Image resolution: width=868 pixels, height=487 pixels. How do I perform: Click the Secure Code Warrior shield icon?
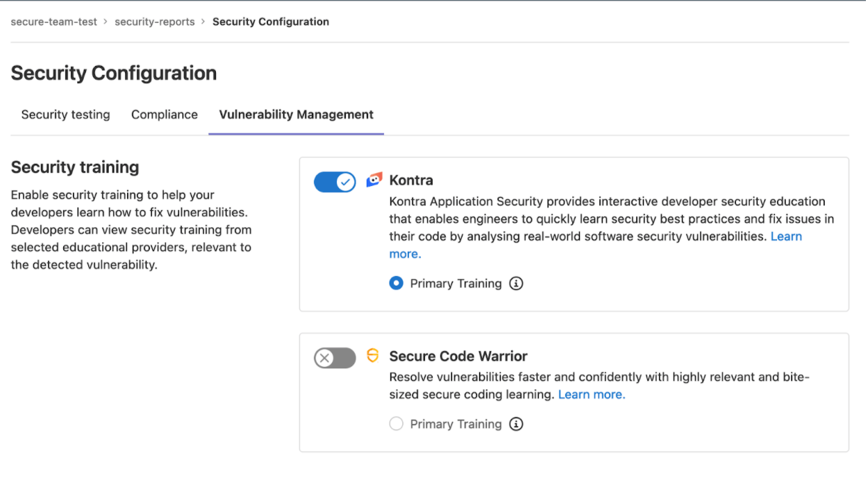click(x=373, y=355)
